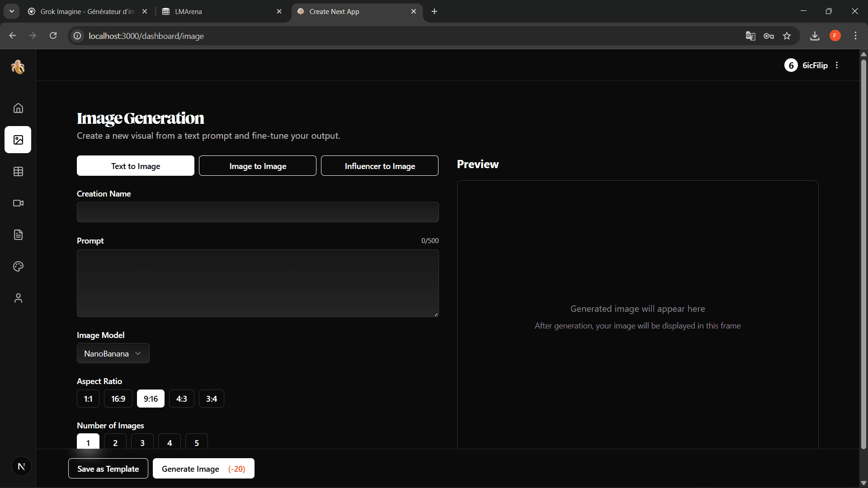Viewport: 868px width, 488px height.
Task: Set number of images to 3
Action: 142,442
